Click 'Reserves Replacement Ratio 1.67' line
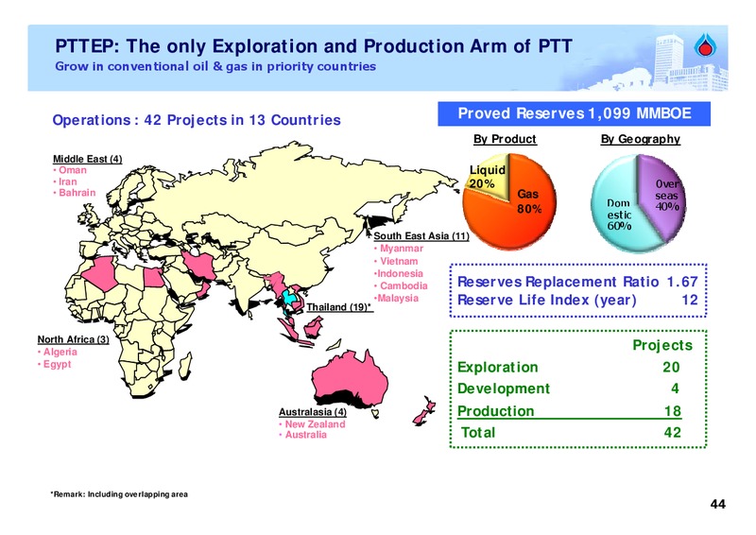Image resolution: width=756 pixels, height=535 pixels. 577,282
